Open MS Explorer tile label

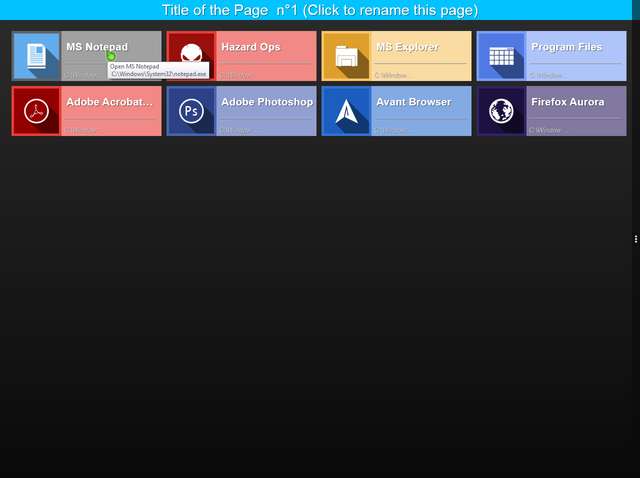coord(407,47)
